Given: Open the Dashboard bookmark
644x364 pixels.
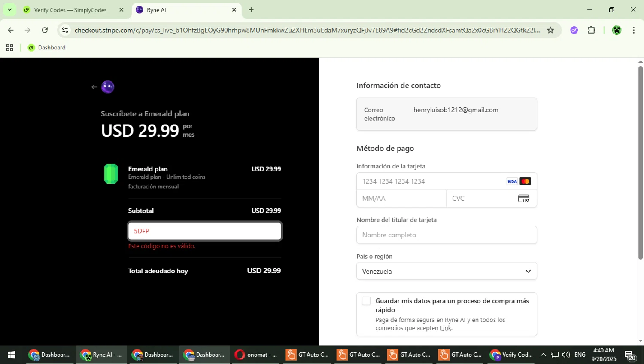Looking at the screenshot, I should 47,48.
